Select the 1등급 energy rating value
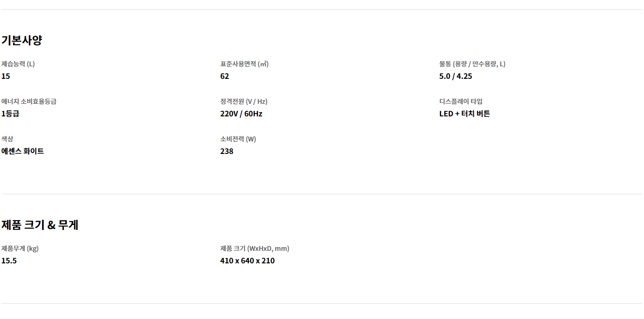The image size is (644, 319). 10,114
